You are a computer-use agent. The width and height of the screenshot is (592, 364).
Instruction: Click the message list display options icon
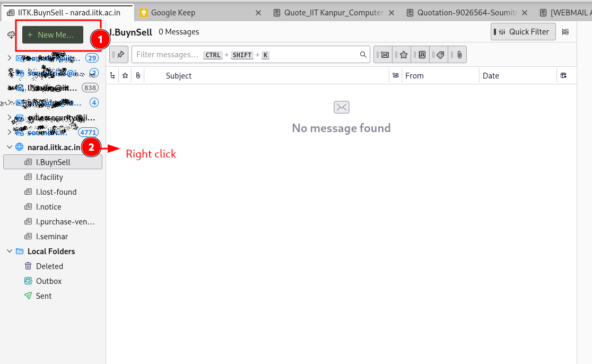pos(565,32)
